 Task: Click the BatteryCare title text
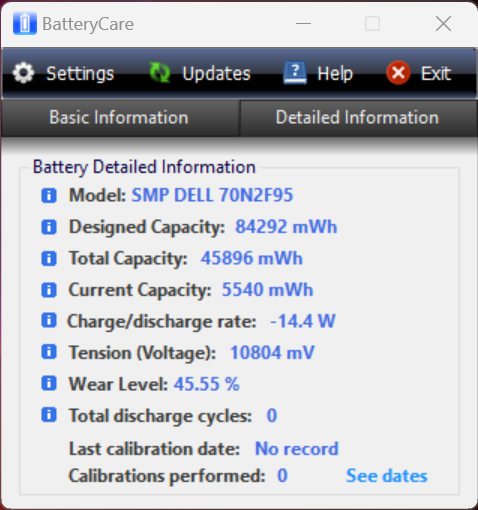(x=88, y=24)
